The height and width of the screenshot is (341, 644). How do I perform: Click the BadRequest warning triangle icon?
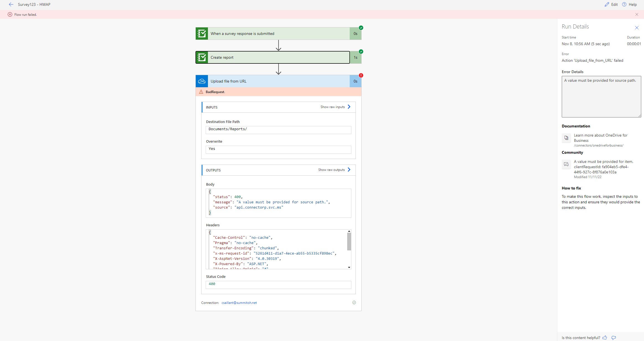coord(201,92)
